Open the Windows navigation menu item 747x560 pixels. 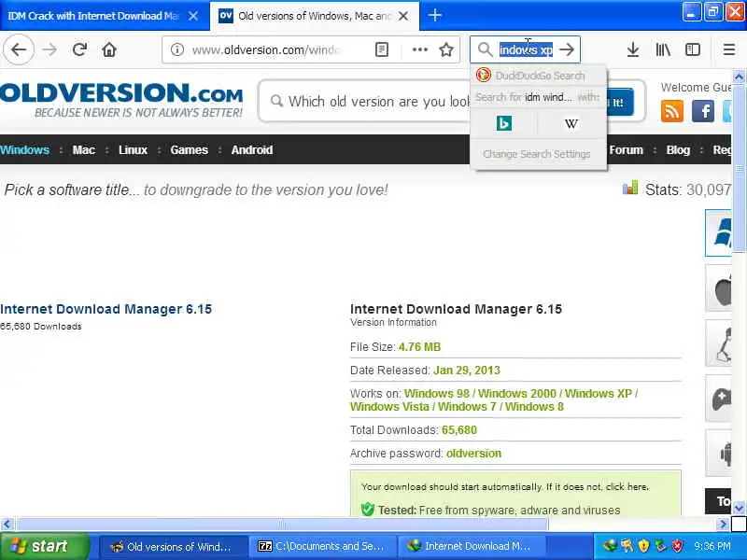[24, 149]
